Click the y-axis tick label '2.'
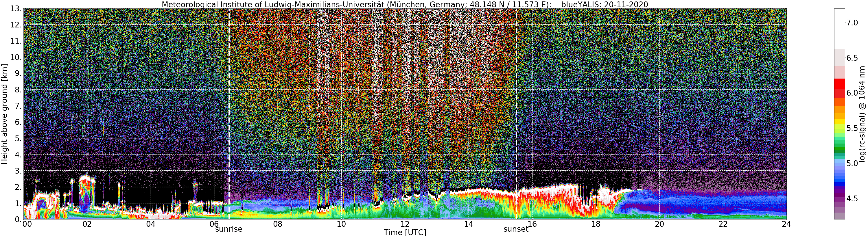This screenshot has height=238, width=868. pyautogui.click(x=18, y=187)
